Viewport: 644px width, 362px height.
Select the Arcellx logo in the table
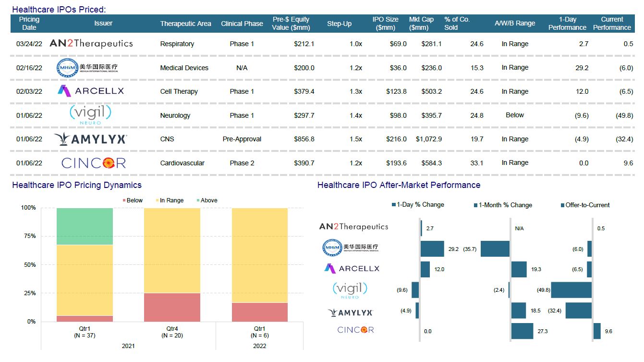(91, 91)
